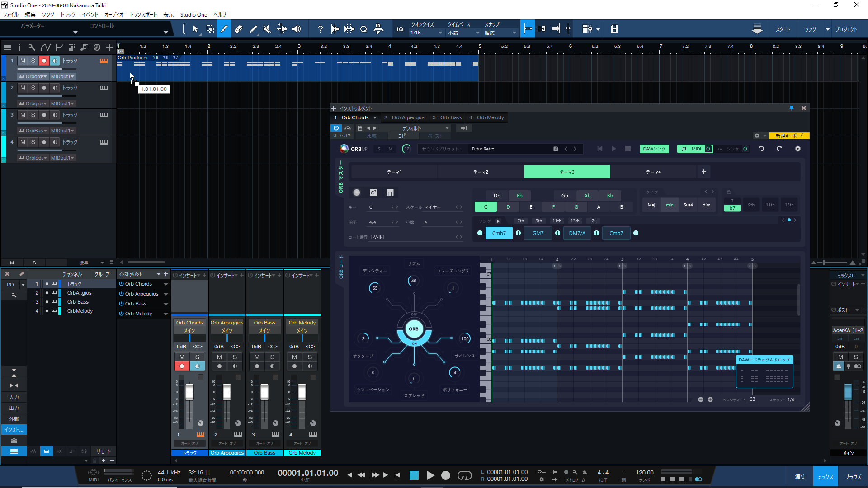The height and width of the screenshot is (488, 868).
Task: Open ORB grid view icon
Action: pos(390,192)
